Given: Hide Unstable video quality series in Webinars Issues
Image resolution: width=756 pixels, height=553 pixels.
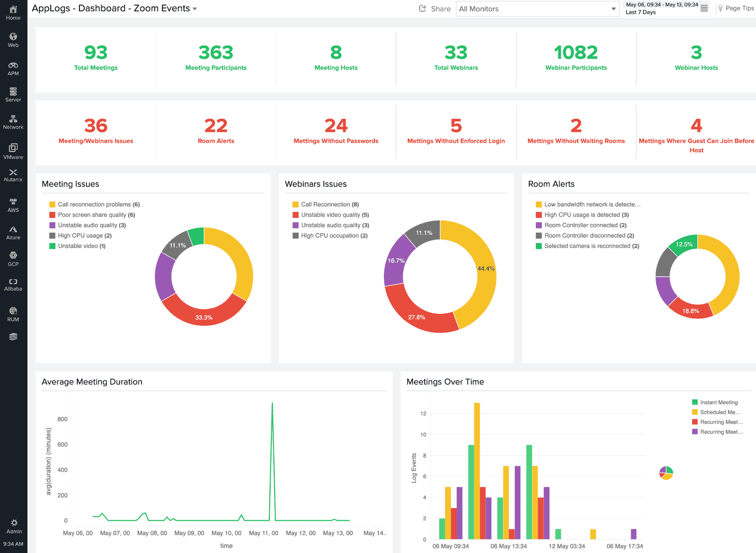Looking at the screenshot, I should [x=334, y=215].
